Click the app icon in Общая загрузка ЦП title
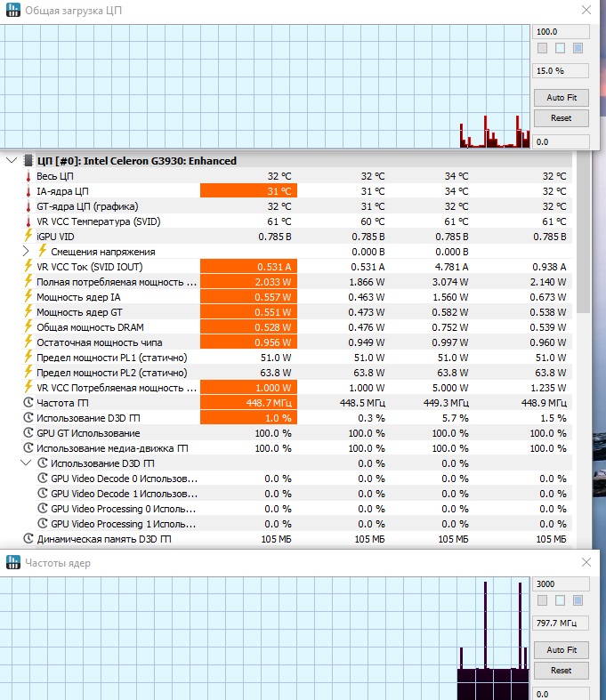 point(13,10)
